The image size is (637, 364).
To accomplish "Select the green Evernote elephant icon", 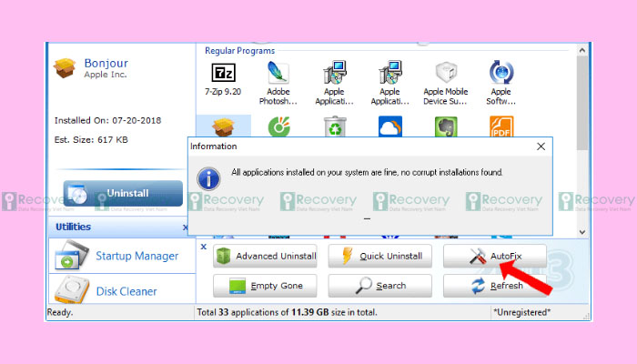I will tap(446, 126).
